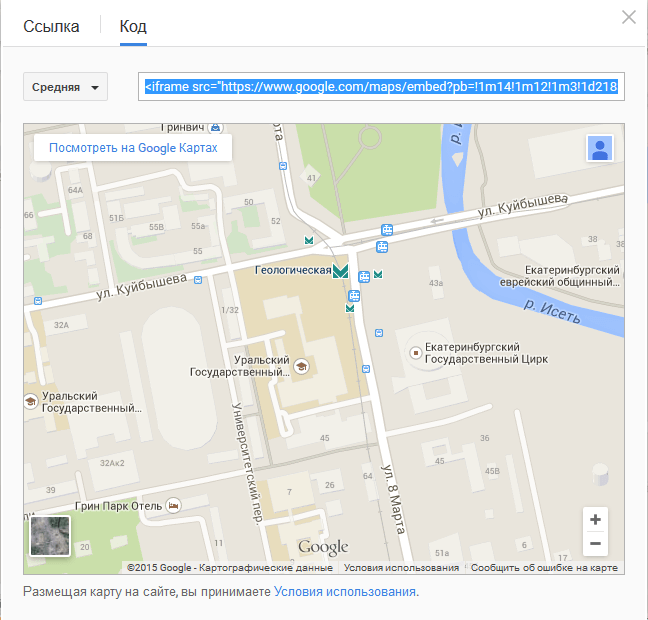The height and width of the screenshot is (620, 648).
Task: Click the bus stop icon on 8 Марта below Цирк stop
Action: 366,369
